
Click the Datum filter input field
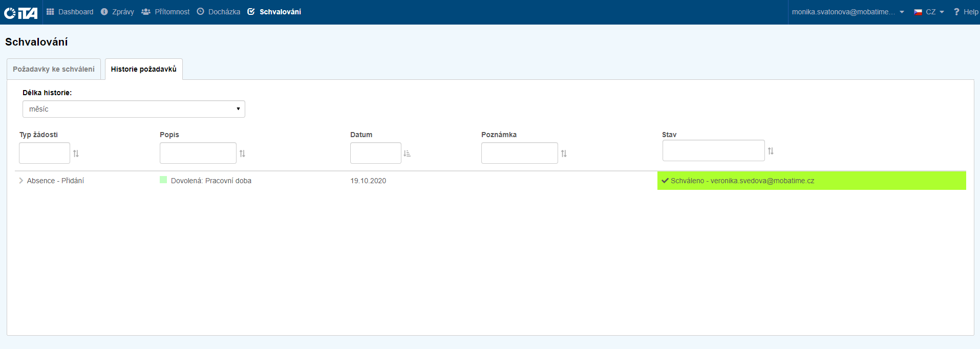(375, 153)
